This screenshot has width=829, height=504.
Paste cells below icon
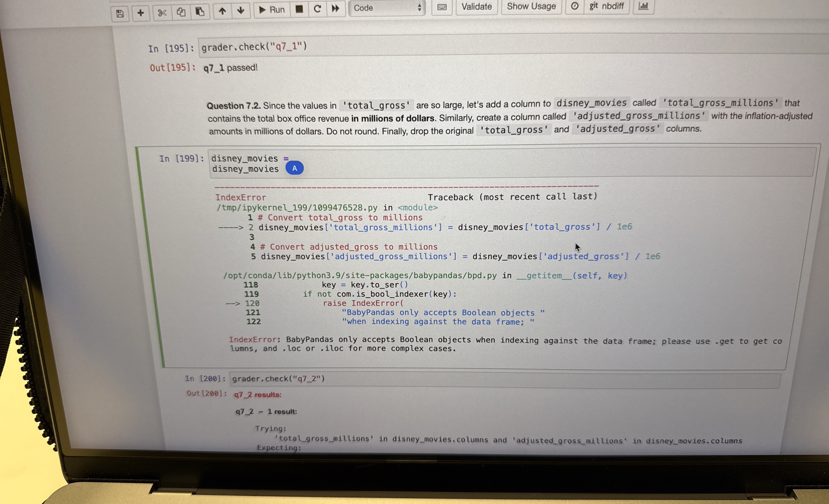[200, 12]
